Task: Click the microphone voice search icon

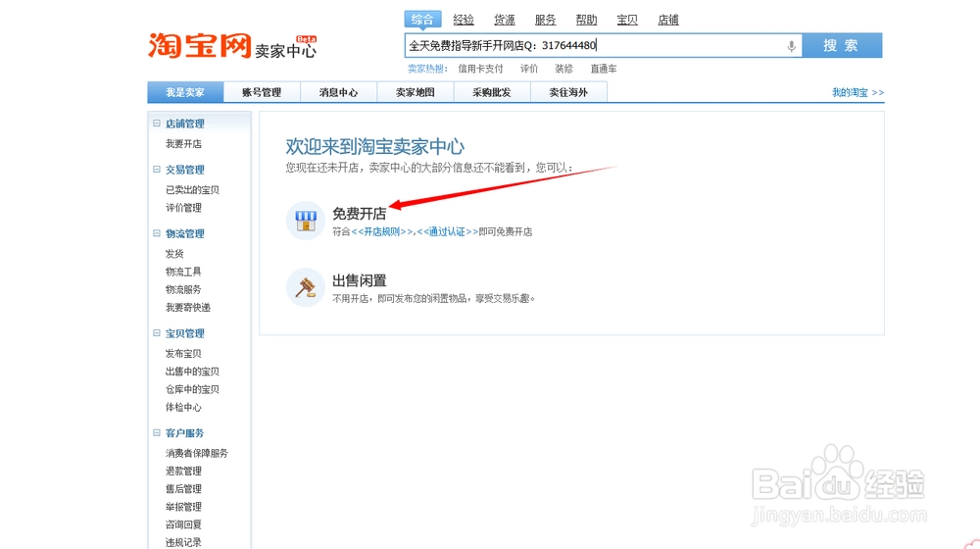Action: tap(791, 46)
